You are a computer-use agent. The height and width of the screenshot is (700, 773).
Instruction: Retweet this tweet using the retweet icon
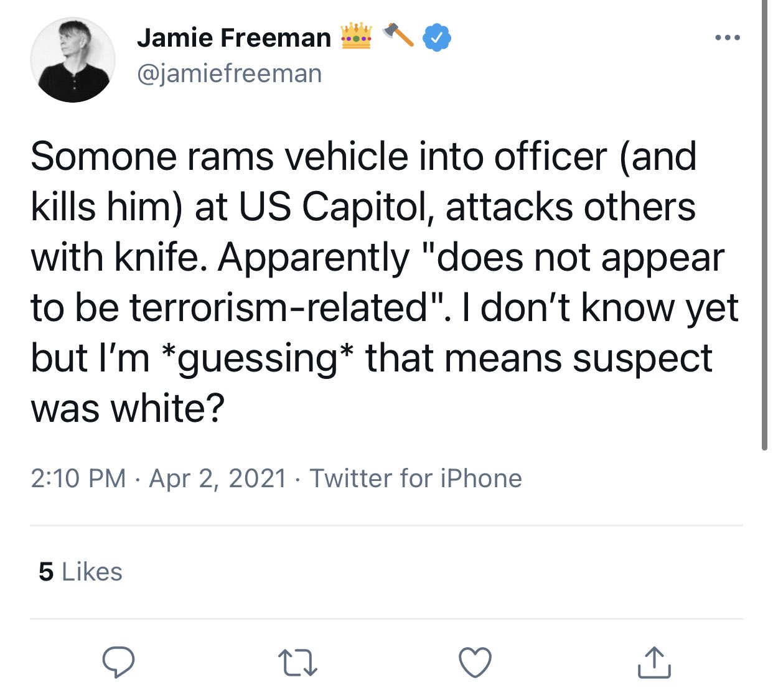297,662
